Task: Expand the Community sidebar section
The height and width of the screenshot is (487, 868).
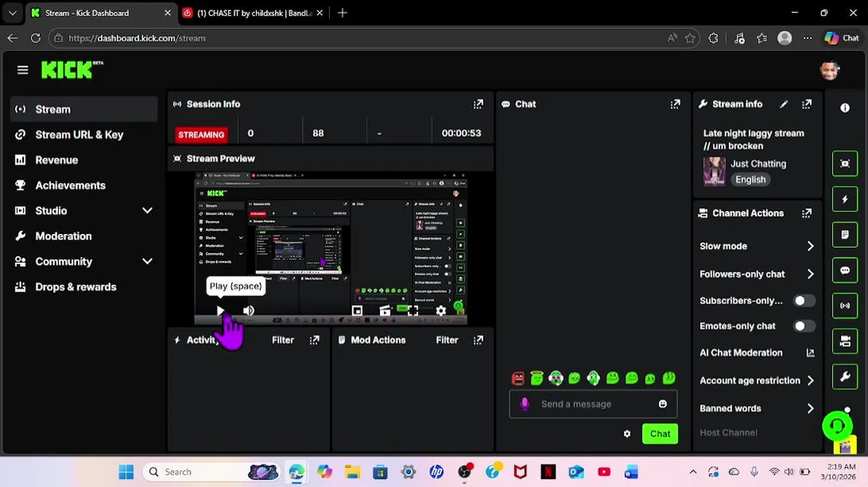Action: 147,262
